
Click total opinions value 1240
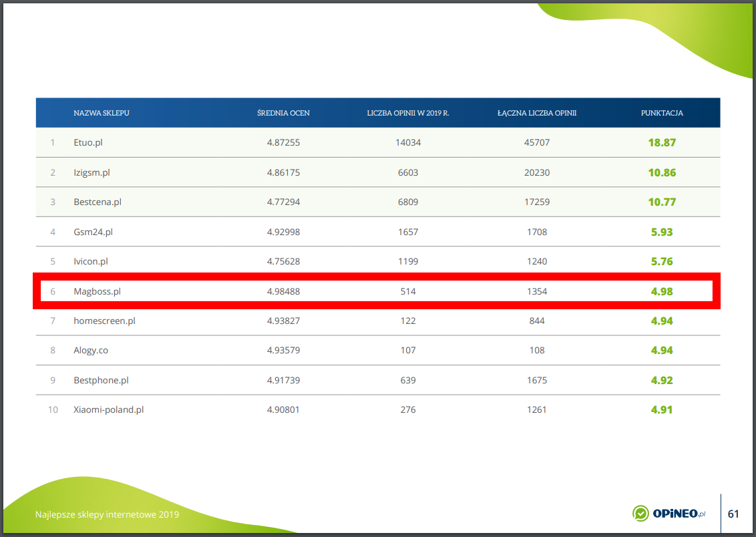click(x=537, y=261)
